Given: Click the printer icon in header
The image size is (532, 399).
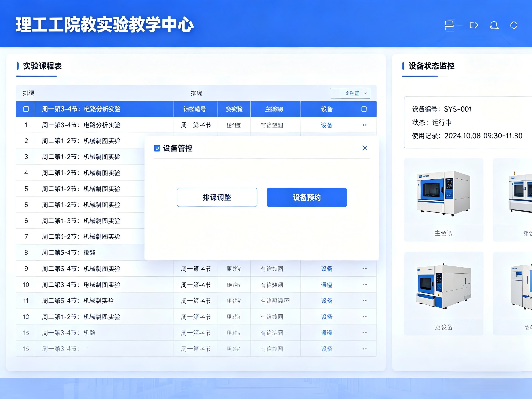Looking at the screenshot, I should [449, 25].
